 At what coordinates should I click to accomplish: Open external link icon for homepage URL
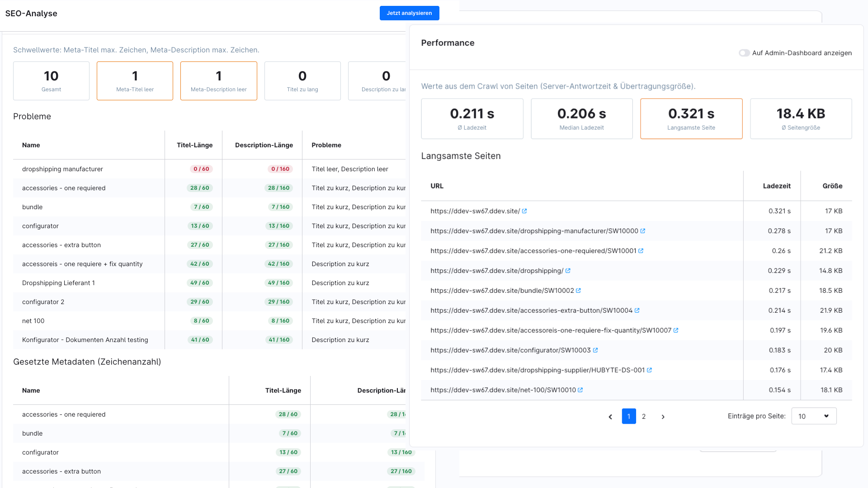(524, 211)
